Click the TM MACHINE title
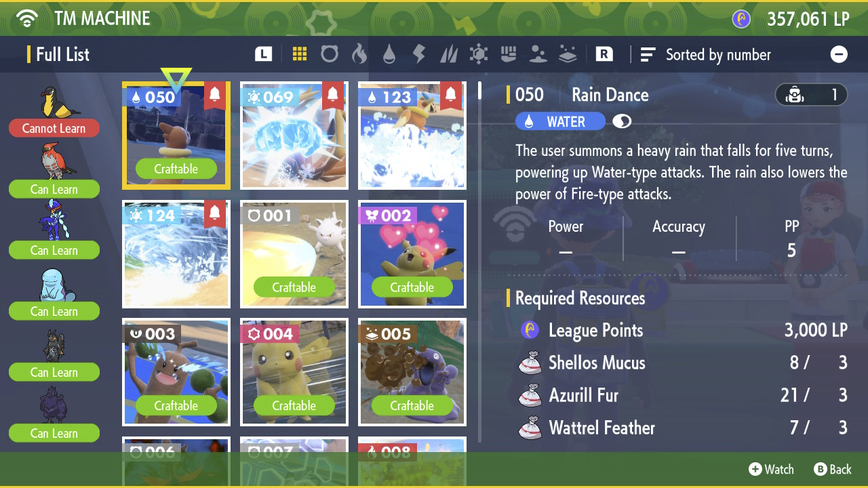Image resolution: width=868 pixels, height=488 pixels. 102,19
